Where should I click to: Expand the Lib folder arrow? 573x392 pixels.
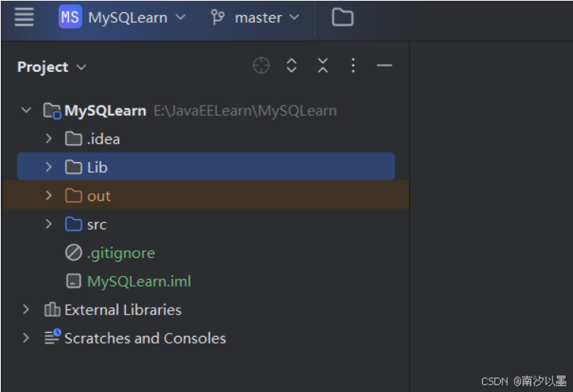49,167
